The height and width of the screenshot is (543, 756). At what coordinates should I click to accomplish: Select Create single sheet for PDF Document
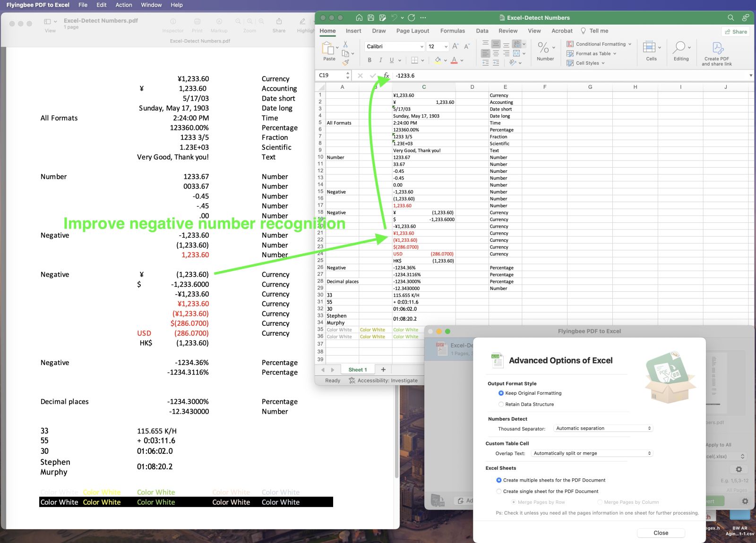[499, 492]
